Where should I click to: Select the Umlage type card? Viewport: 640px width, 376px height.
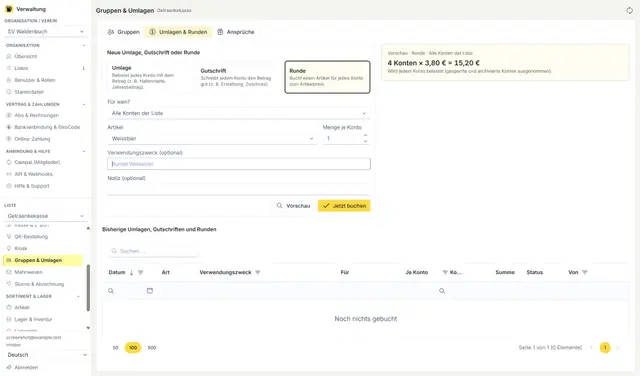click(150, 77)
